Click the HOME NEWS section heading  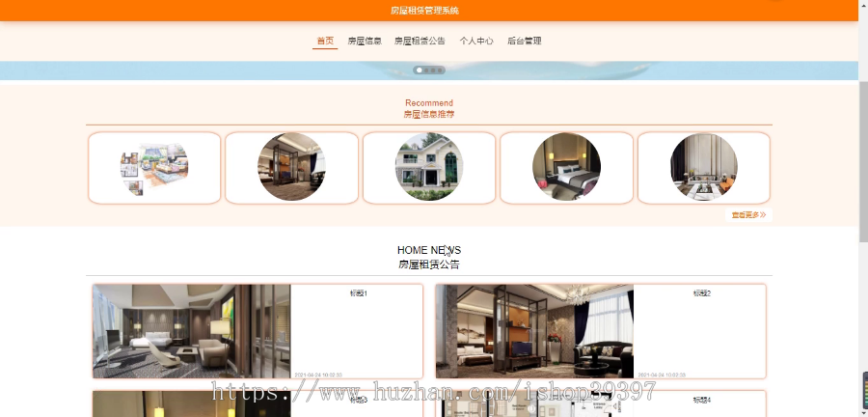[429, 250]
